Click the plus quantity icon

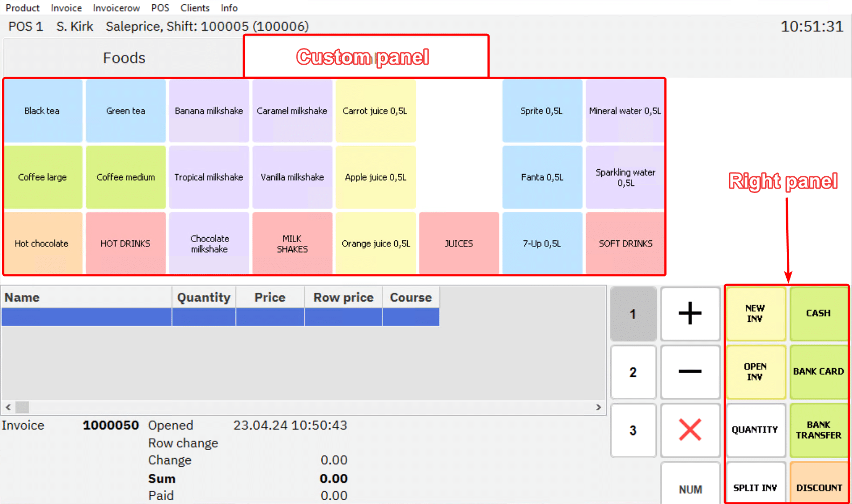(x=690, y=314)
